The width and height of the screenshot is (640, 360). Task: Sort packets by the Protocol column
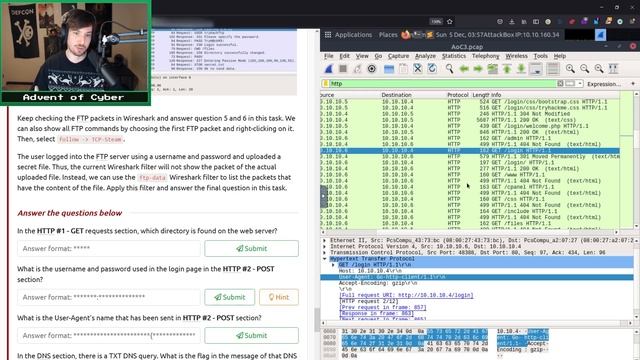pyautogui.click(x=458, y=95)
